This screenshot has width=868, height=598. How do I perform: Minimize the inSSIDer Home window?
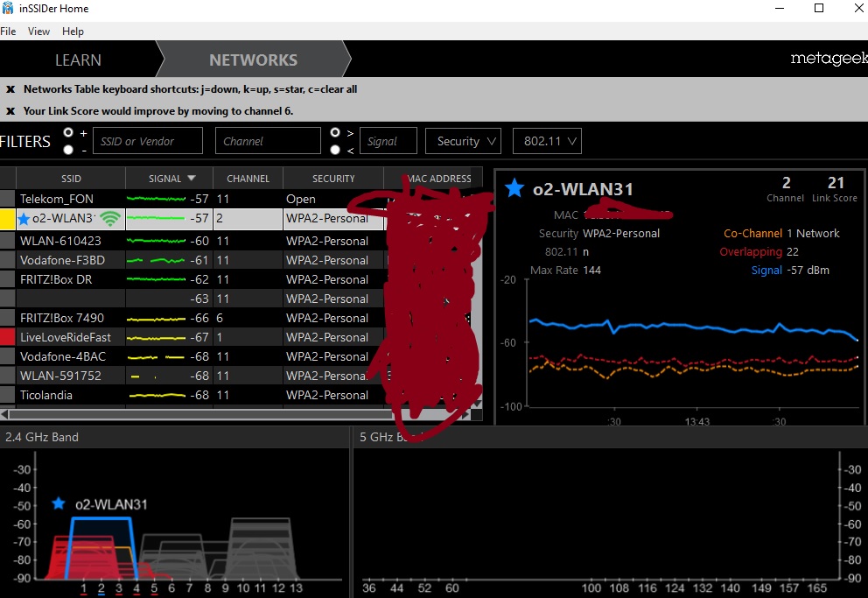pyautogui.click(x=780, y=8)
